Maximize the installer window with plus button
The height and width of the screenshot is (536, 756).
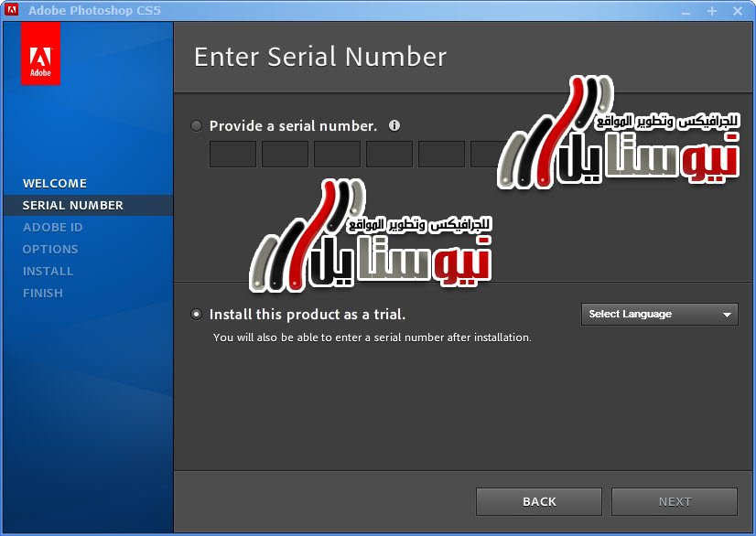pos(712,11)
